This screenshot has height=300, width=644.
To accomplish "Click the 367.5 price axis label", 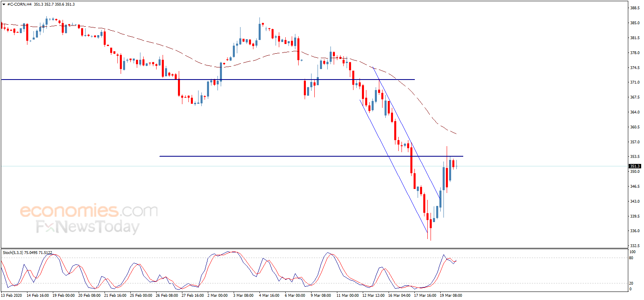I will [635, 97].
